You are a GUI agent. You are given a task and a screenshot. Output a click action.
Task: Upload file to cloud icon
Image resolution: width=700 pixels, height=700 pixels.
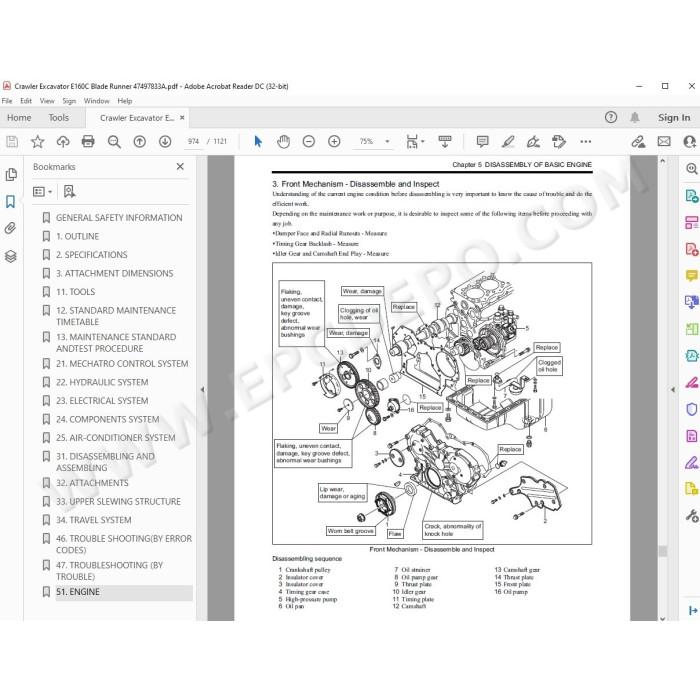63,142
